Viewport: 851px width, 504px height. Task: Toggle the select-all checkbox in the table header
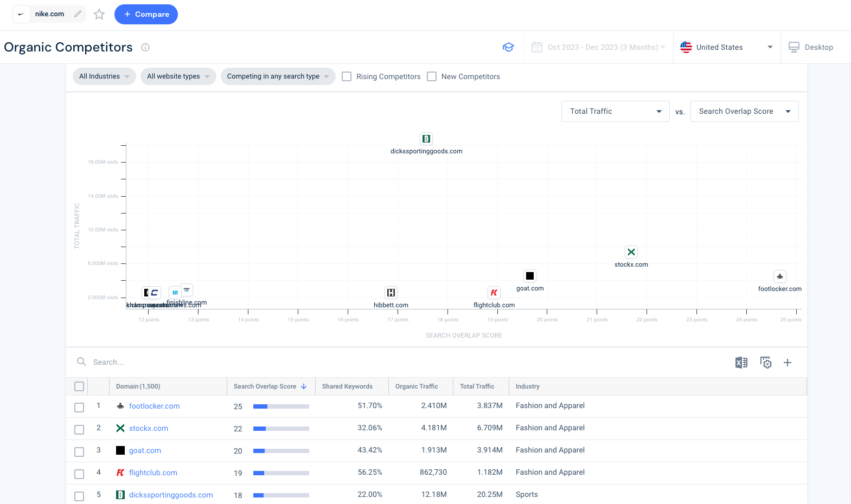[x=79, y=386]
